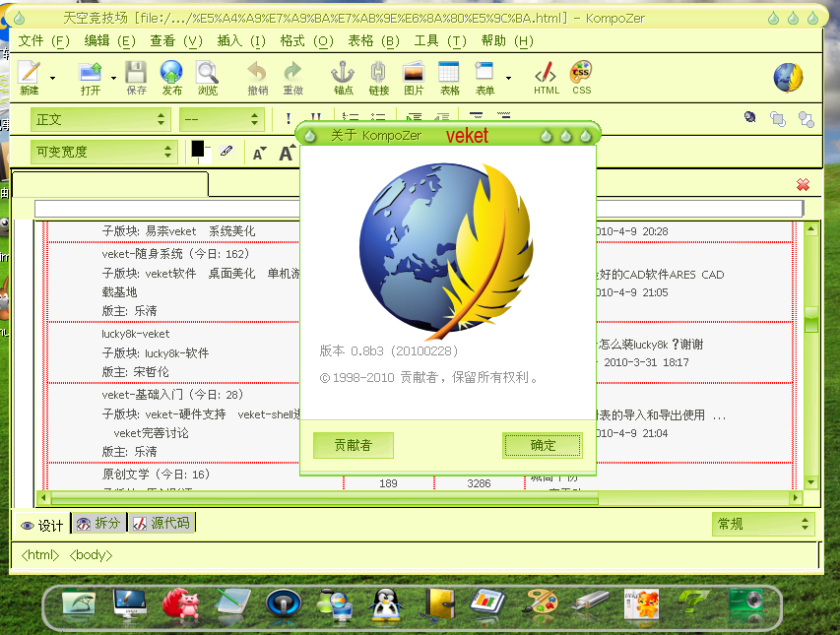Click the <body> tag in status bar

point(91,555)
